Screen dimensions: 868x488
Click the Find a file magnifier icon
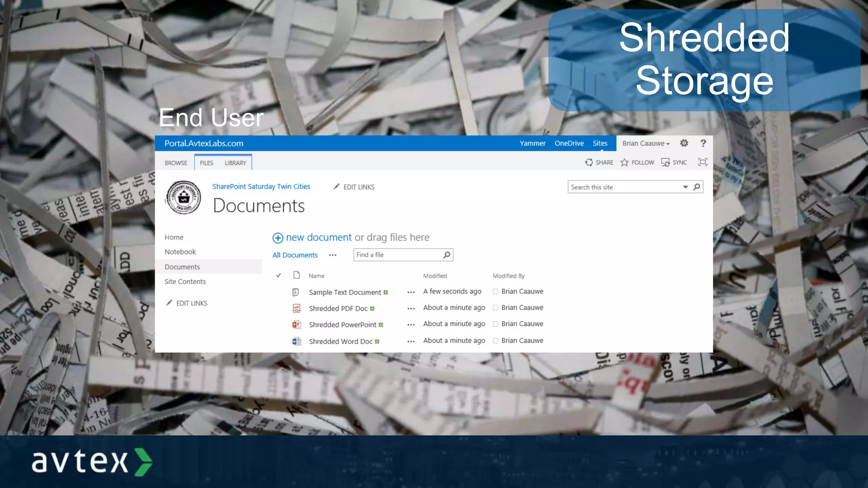pos(447,255)
